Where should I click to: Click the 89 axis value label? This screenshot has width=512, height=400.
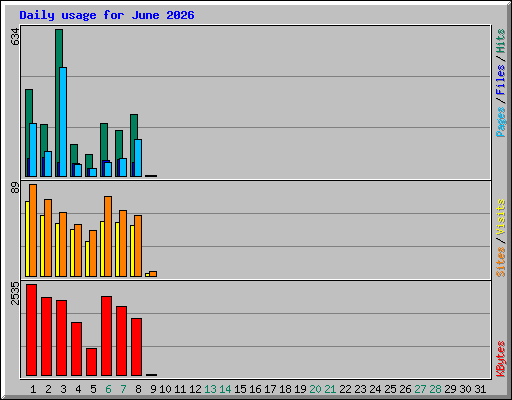click(15, 188)
